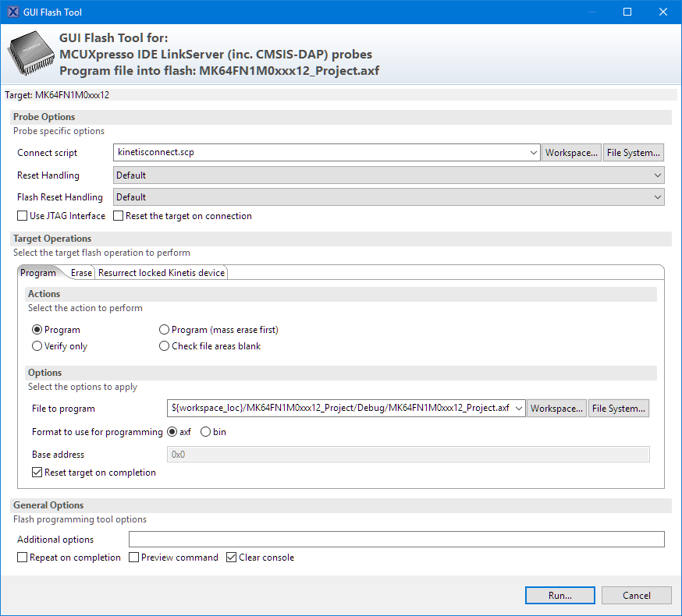Expand the Connect script dropdown

tap(533, 153)
